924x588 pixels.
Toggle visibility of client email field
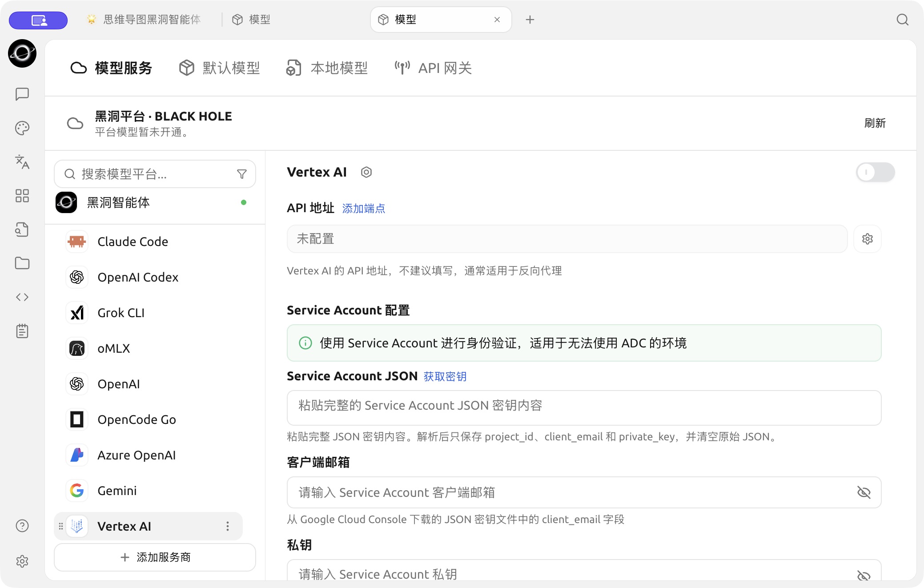click(864, 492)
